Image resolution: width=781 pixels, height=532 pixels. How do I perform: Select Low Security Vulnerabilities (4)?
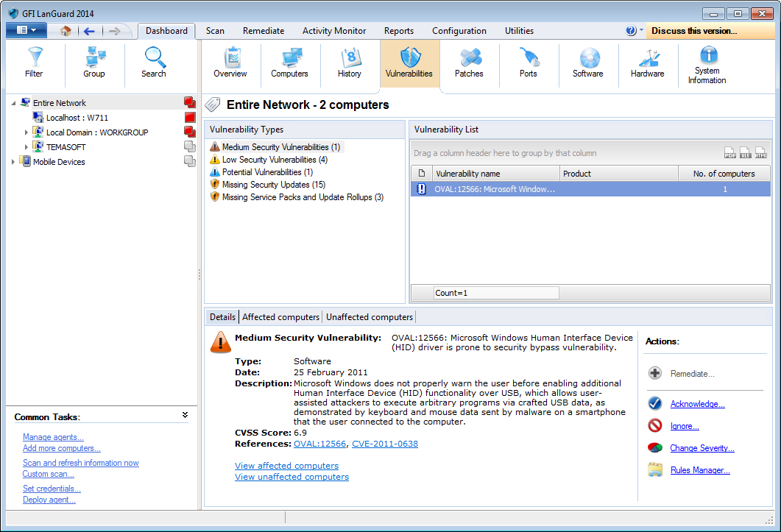[x=275, y=160]
